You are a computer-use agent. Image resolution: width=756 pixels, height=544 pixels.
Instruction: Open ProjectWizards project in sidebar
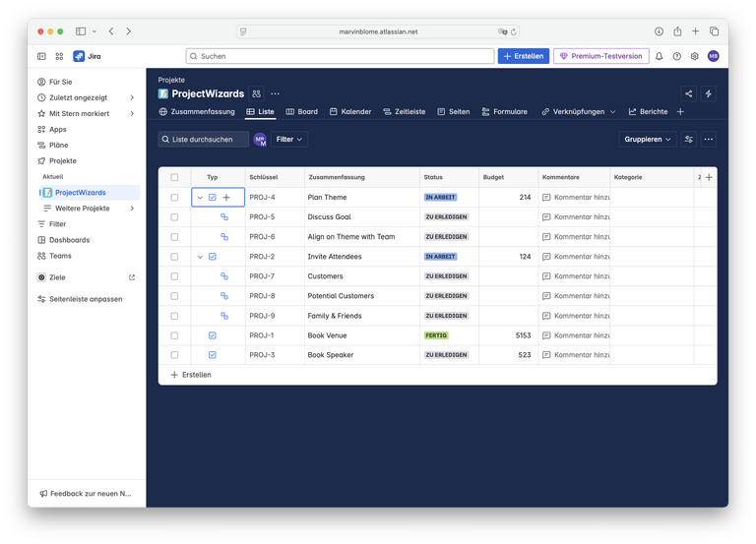pyautogui.click(x=90, y=192)
